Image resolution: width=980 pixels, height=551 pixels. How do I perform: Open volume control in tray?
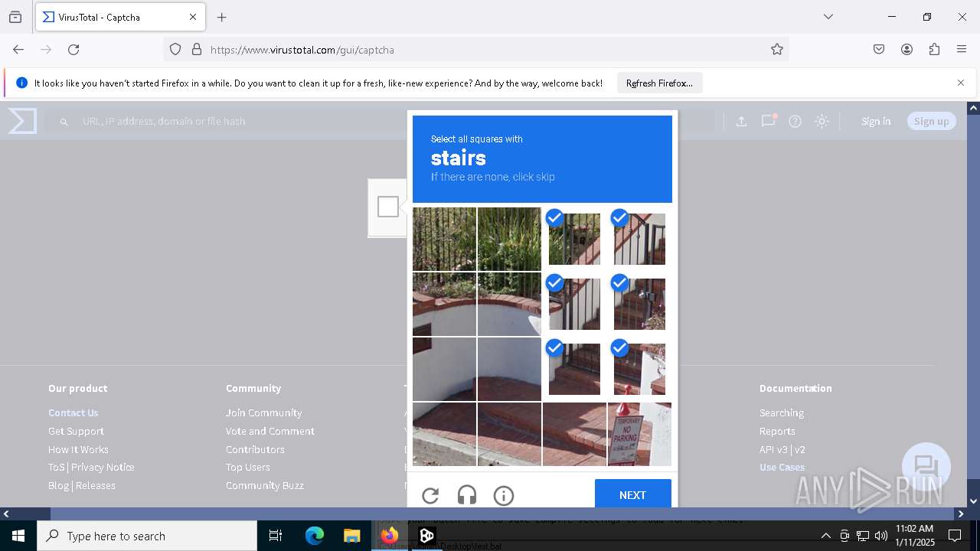point(881,536)
